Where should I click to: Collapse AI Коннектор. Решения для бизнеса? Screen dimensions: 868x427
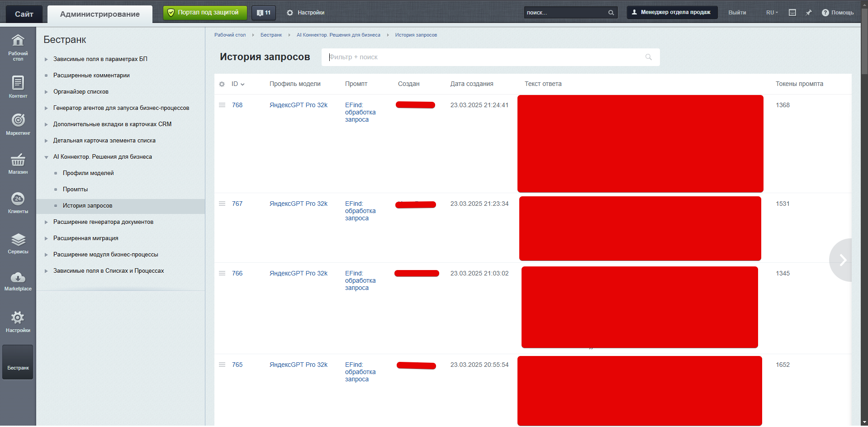[x=46, y=157]
